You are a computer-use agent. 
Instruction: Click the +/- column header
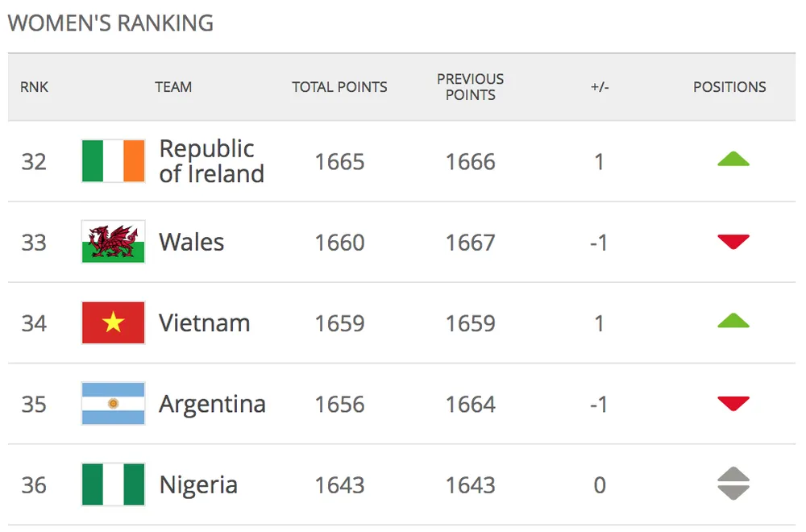point(599,87)
